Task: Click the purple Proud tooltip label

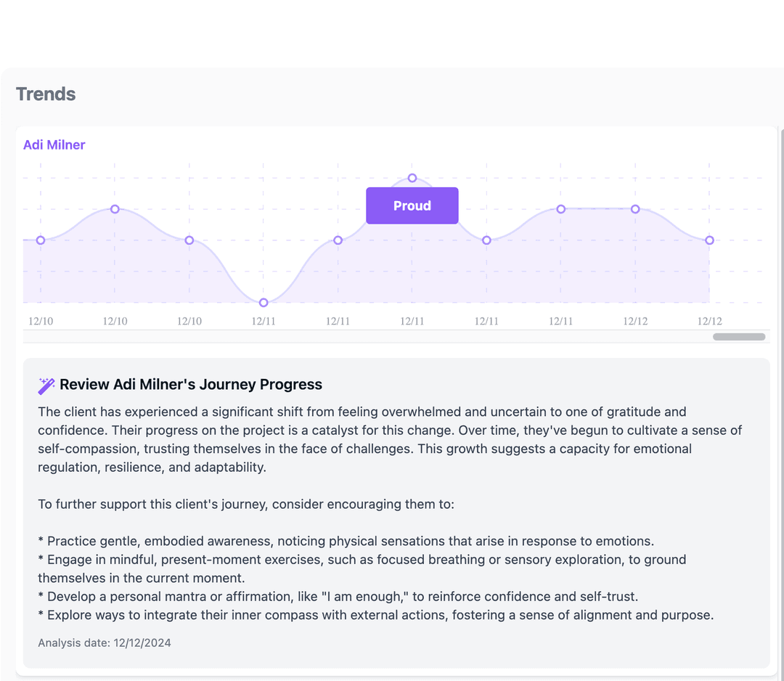Action: [412, 205]
